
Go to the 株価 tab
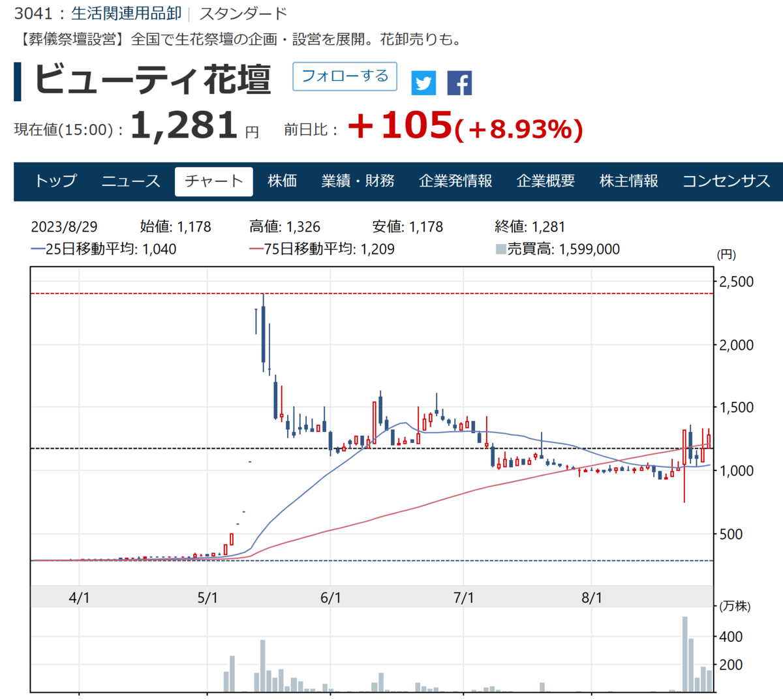point(282,181)
